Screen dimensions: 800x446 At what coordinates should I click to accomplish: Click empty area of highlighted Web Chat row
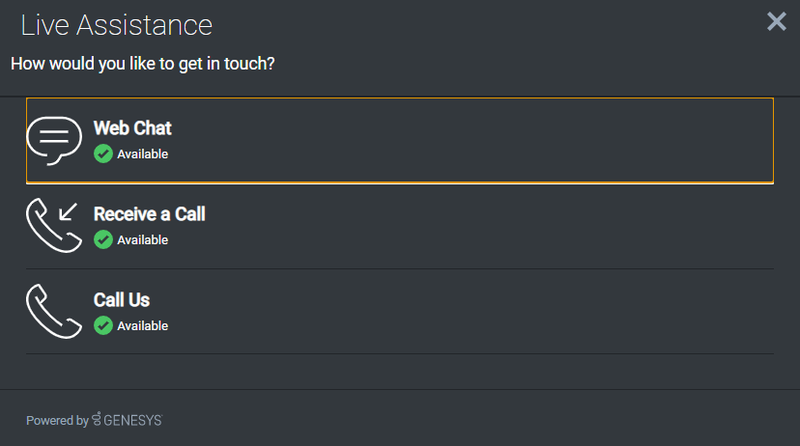[x=459, y=140]
